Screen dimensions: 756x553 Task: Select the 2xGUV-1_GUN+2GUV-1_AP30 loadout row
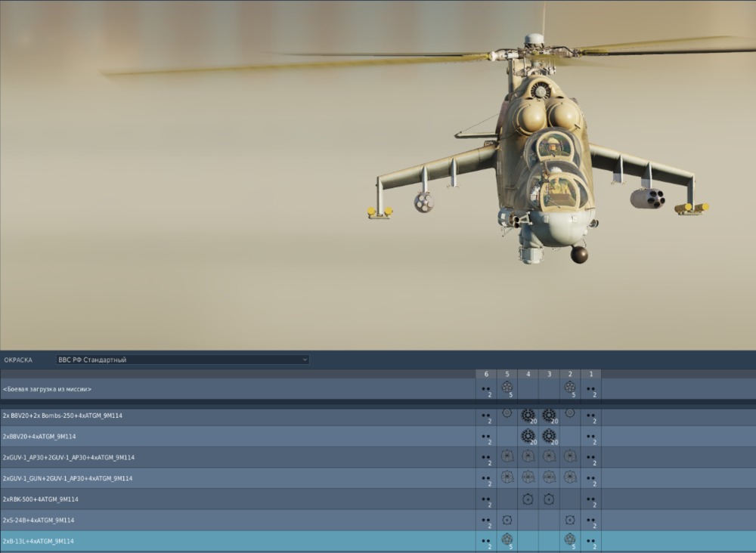point(151,478)
